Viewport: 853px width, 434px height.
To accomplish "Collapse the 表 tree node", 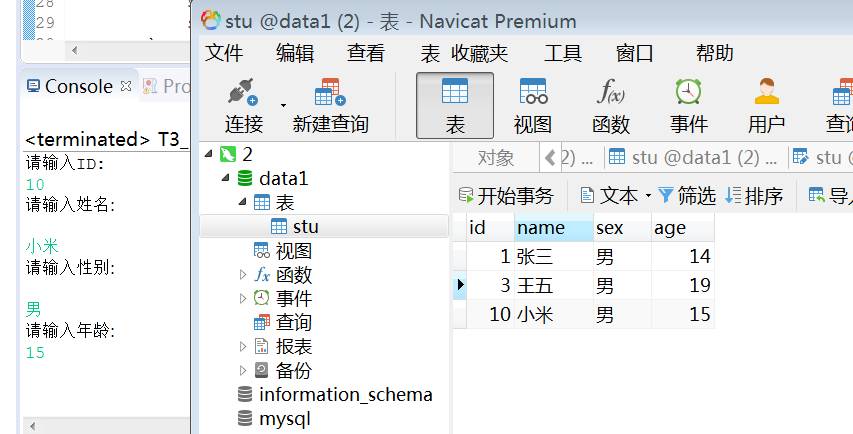I will pos(243,202).
